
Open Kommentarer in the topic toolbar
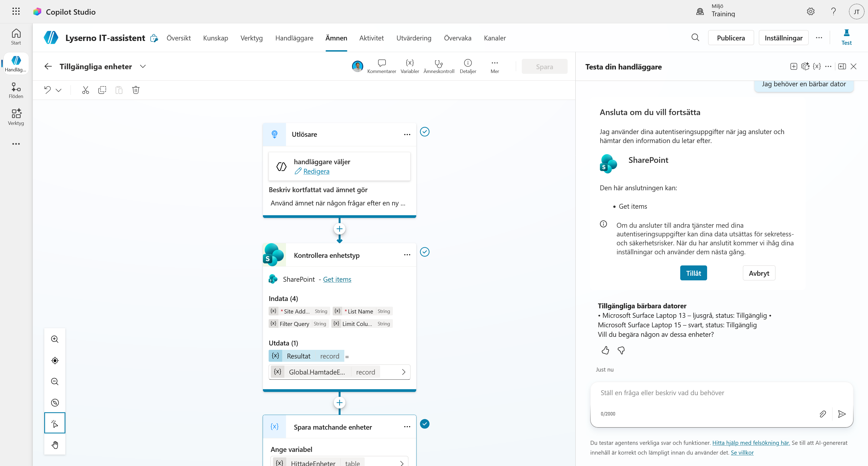[x=381, y=66]
